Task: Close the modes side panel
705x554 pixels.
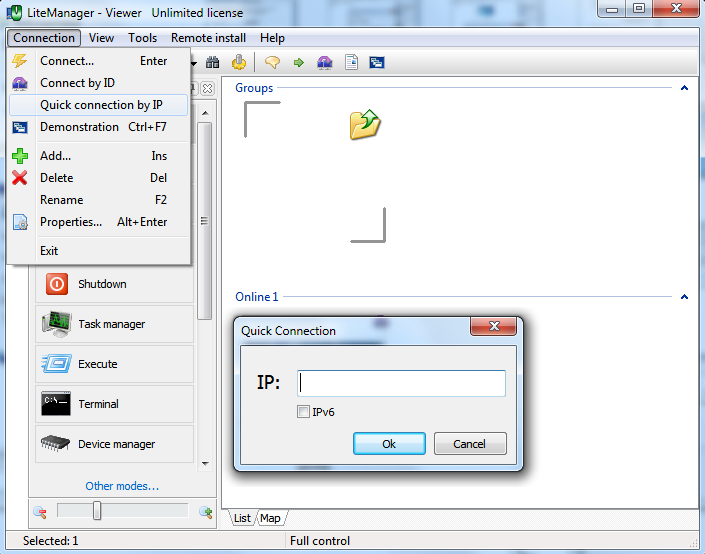Action: click(x=207, y=88)
